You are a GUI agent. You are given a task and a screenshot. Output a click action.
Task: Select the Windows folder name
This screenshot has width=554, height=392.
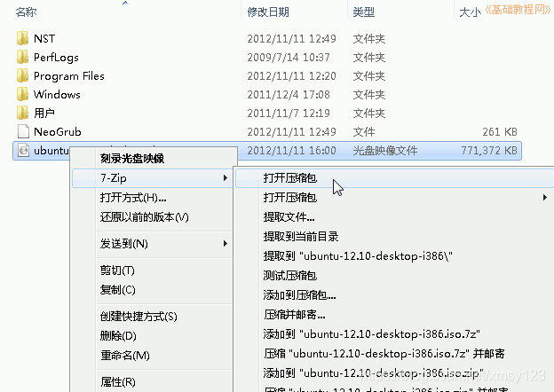[x=57, y=95]
